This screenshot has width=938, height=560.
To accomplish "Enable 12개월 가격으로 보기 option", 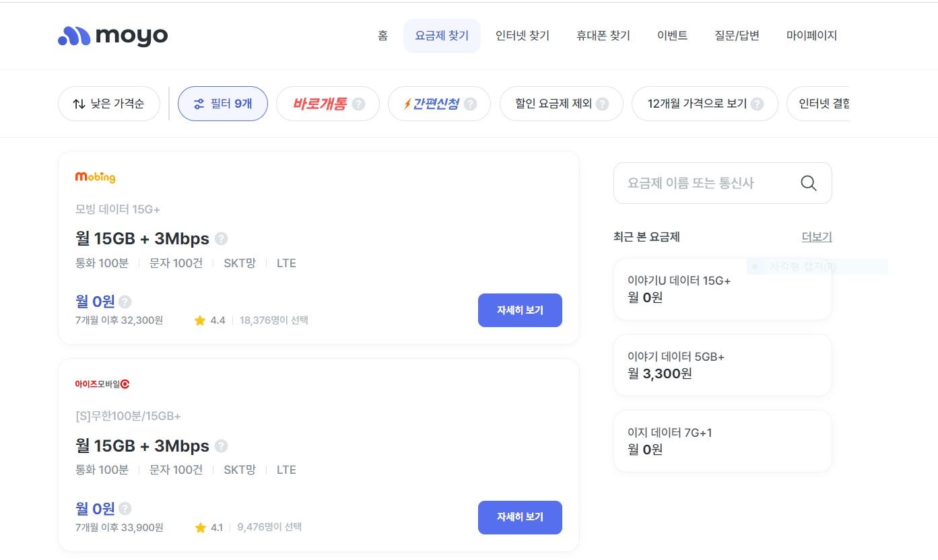I will click(697, 104).
